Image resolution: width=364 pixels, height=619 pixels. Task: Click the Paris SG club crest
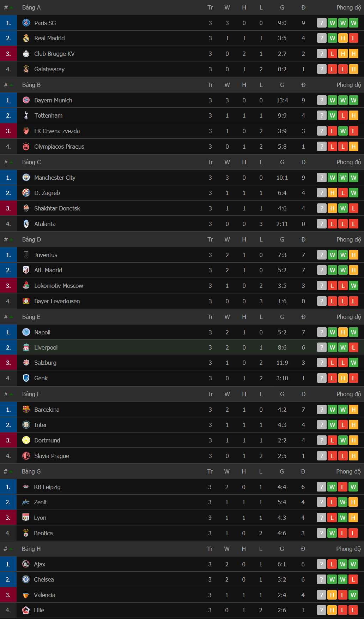26,23
